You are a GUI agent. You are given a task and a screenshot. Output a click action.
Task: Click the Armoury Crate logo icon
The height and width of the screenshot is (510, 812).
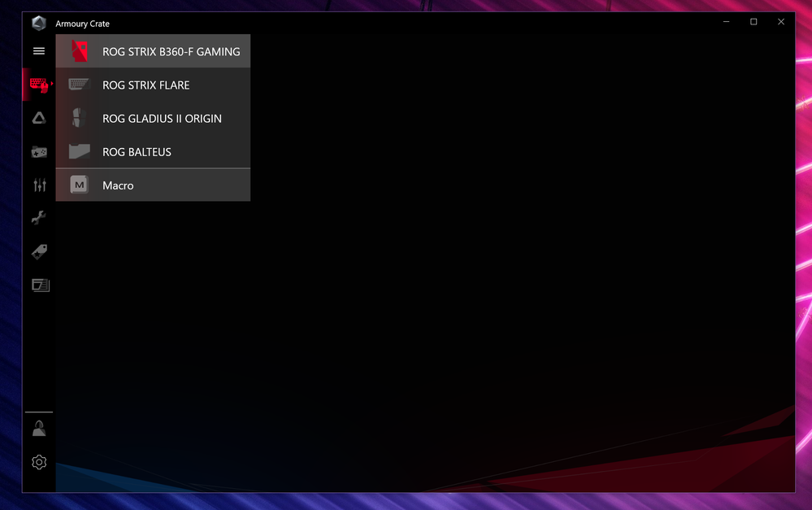(39, 23)
